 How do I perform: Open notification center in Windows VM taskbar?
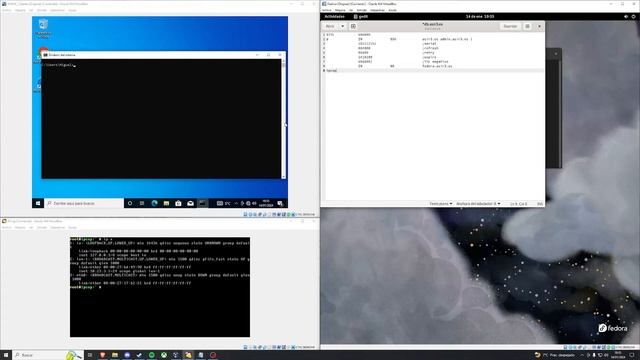tap(280, 203)
